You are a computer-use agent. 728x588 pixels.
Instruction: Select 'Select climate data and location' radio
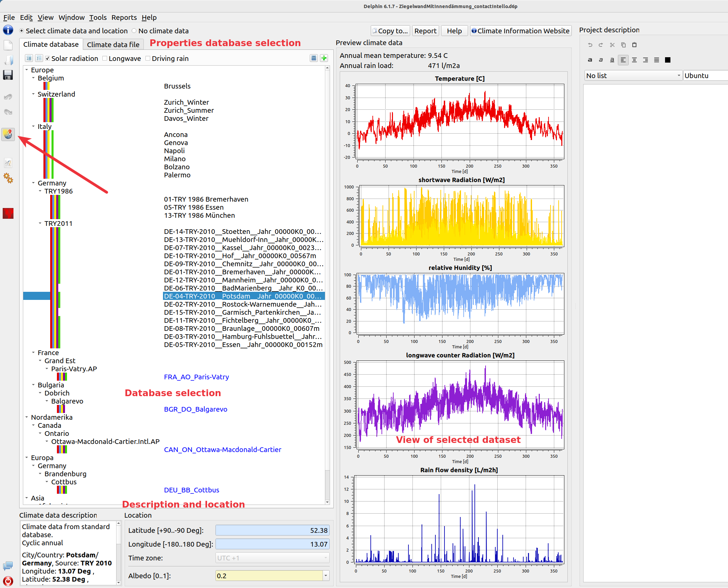pos(22,31)
